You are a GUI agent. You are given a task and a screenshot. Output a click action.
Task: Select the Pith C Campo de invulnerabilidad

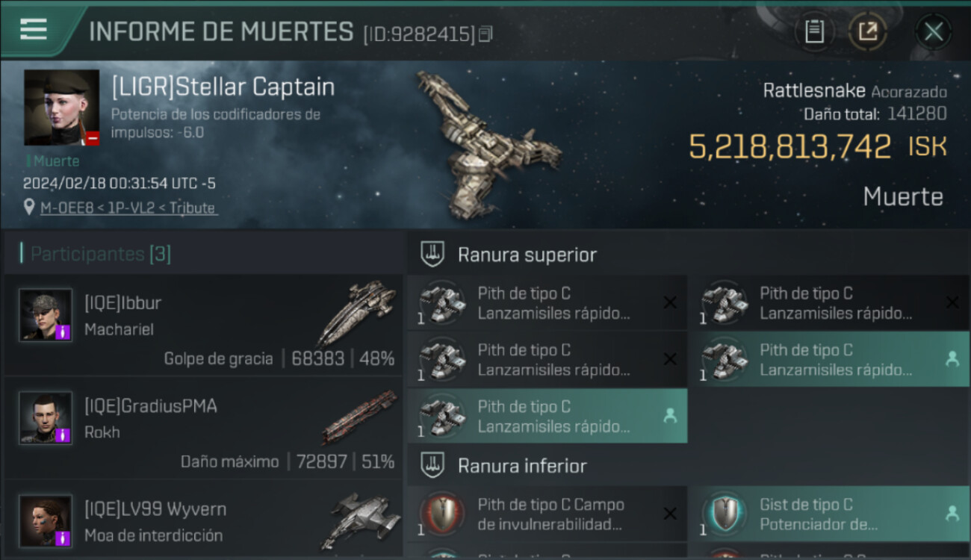click(x=547, y=514)
